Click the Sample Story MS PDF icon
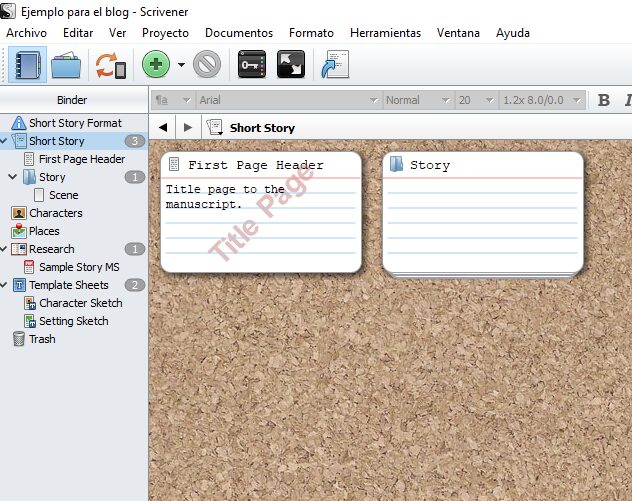 coord(29,267)
